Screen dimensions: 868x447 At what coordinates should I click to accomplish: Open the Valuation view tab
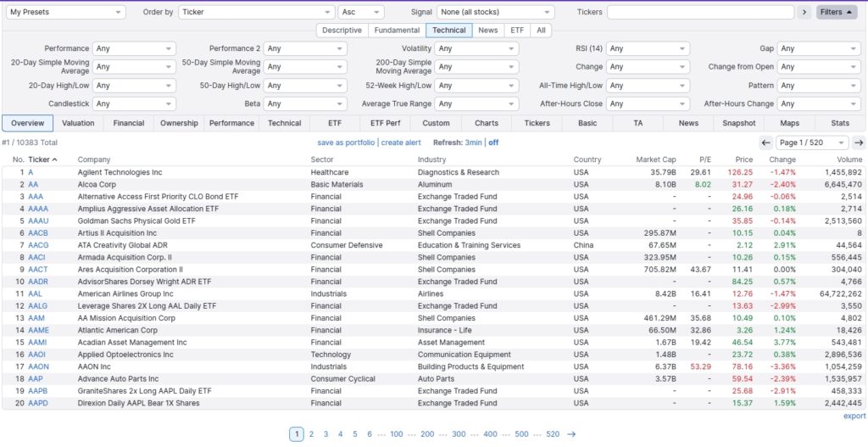[78, 124]
